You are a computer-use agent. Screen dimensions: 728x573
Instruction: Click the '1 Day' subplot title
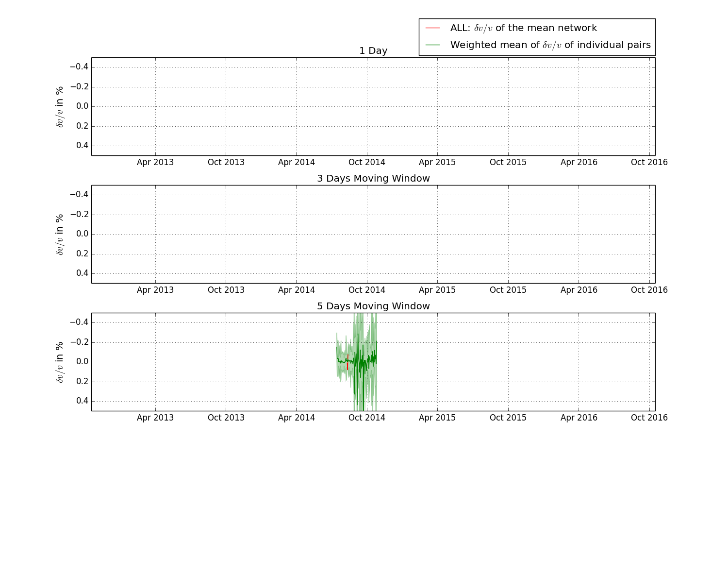(x=373, y=51)
